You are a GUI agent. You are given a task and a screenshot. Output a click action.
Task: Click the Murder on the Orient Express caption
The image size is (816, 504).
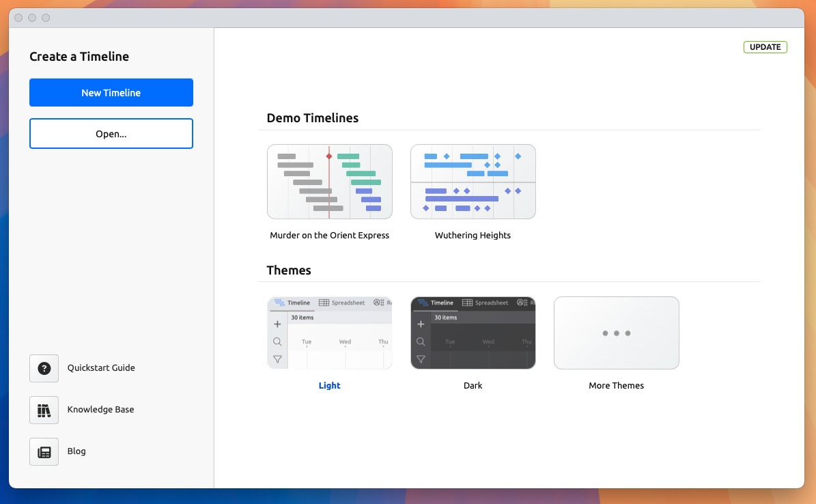[x=330, y=235]
